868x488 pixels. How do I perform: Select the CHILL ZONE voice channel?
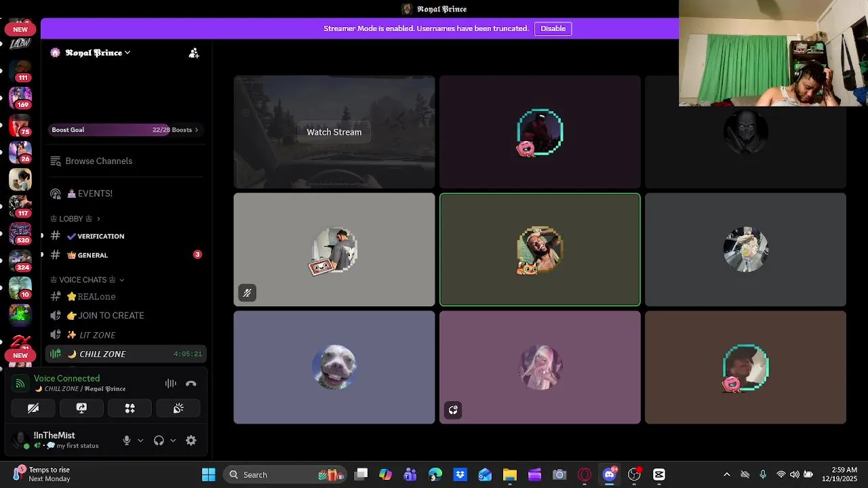pos(126,354)
